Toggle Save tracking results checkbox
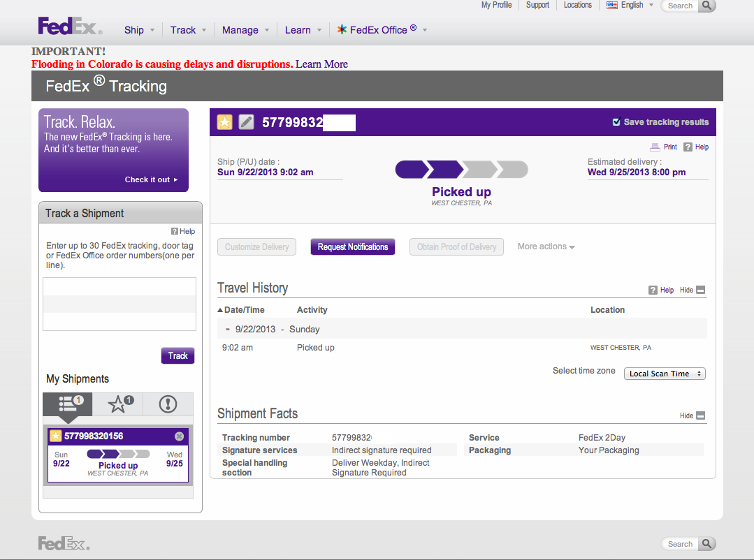This screenshot has height=560, width=754. tap(616, 121)
